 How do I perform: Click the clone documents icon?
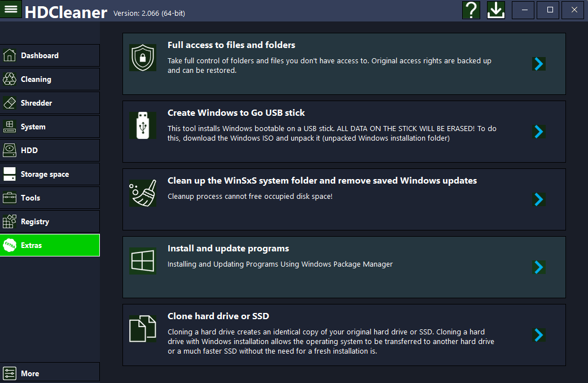click(143, 329)
